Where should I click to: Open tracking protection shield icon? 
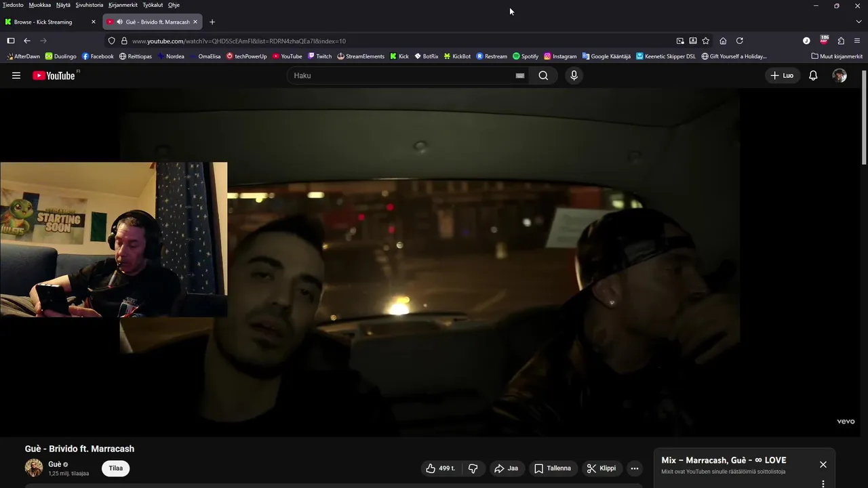coord(112,41)
